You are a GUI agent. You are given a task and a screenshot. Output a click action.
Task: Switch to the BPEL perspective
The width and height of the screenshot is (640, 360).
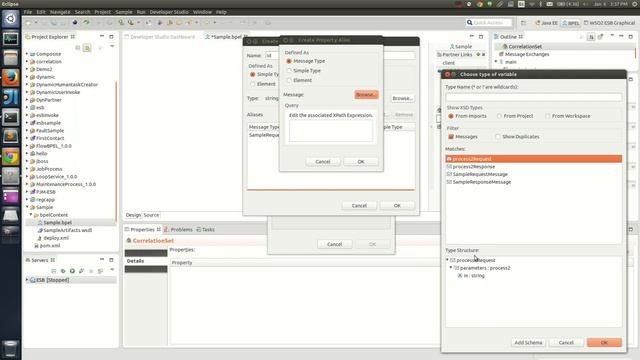570,23
